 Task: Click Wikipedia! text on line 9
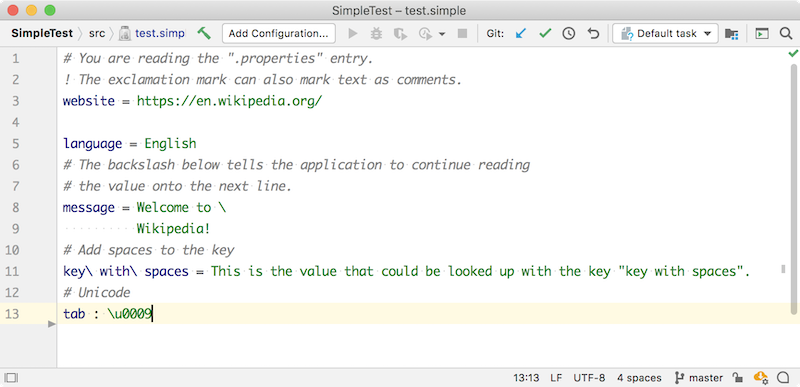(173, 229)
